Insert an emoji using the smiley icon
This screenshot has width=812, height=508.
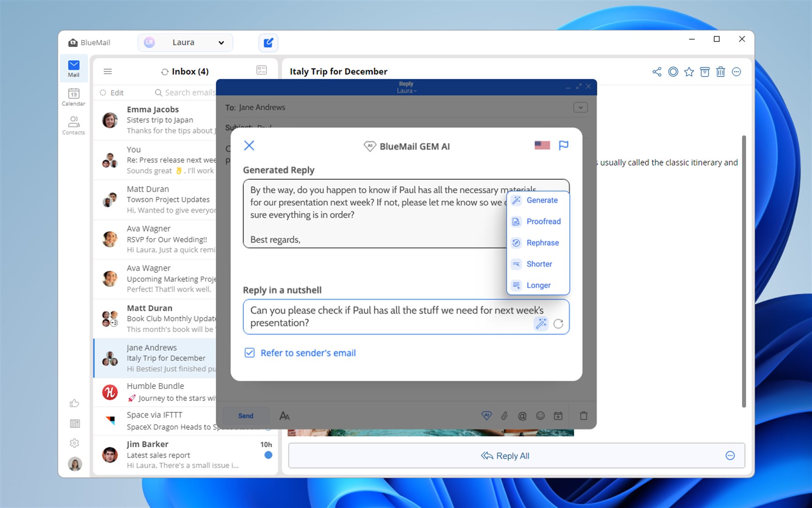pos(540,416)
